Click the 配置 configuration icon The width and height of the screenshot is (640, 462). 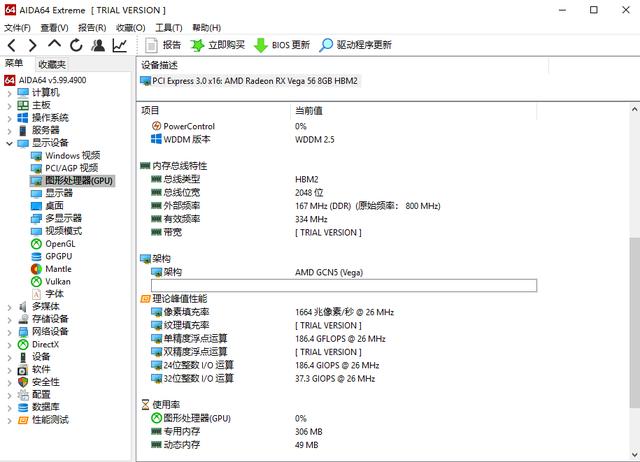pos(23,395)
